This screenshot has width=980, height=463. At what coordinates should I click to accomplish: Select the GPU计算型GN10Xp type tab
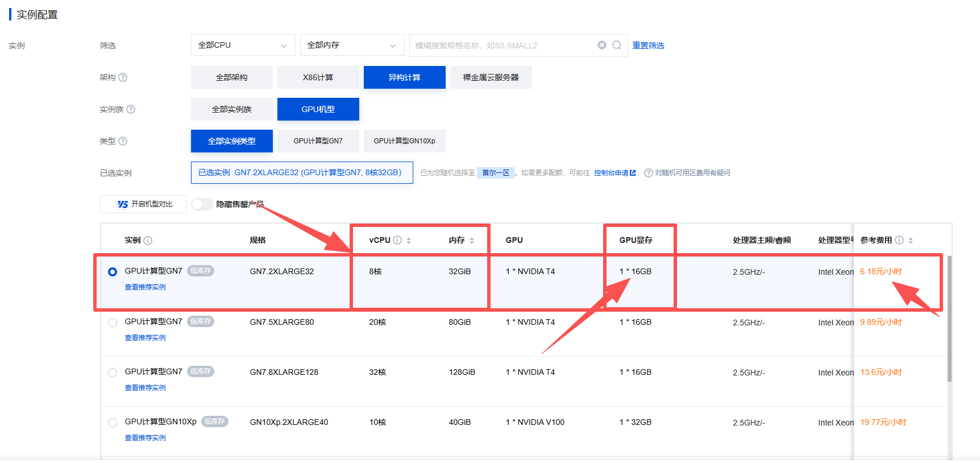405,141
